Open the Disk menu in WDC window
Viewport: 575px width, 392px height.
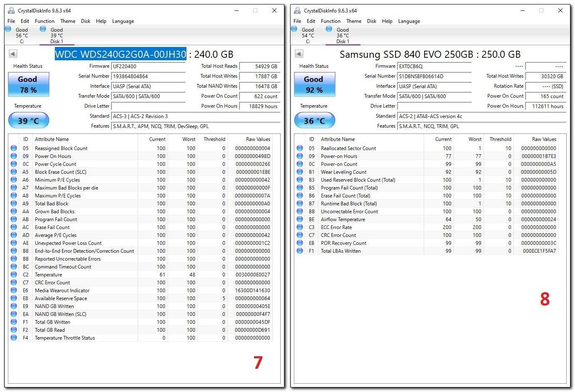point(86,21)
